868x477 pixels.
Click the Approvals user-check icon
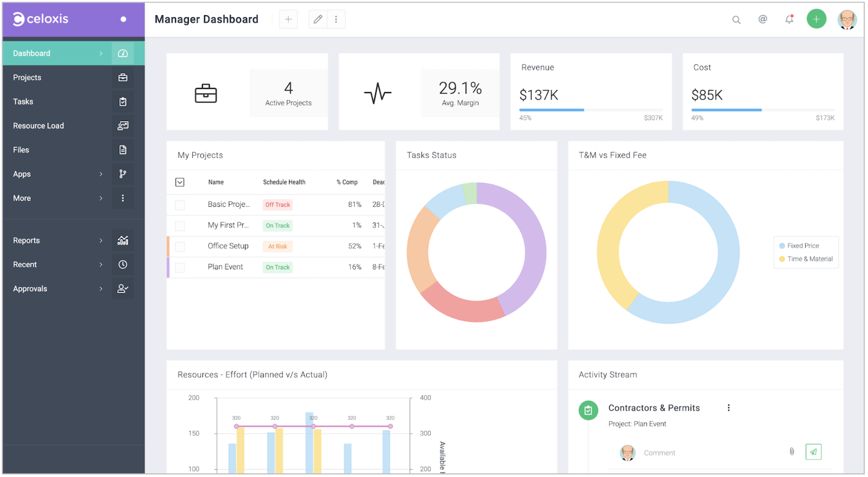click(x=122, y=289)
